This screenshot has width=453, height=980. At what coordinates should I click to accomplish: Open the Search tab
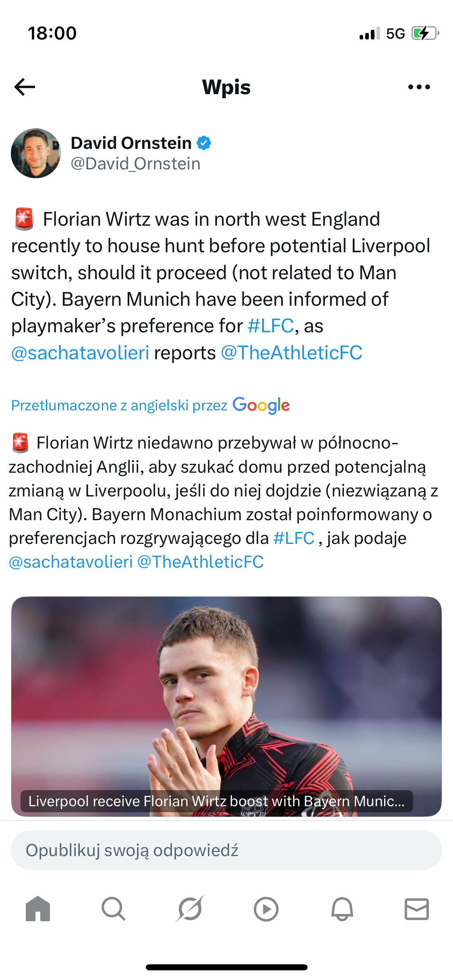pyautogui.click(x=113, y=909)
